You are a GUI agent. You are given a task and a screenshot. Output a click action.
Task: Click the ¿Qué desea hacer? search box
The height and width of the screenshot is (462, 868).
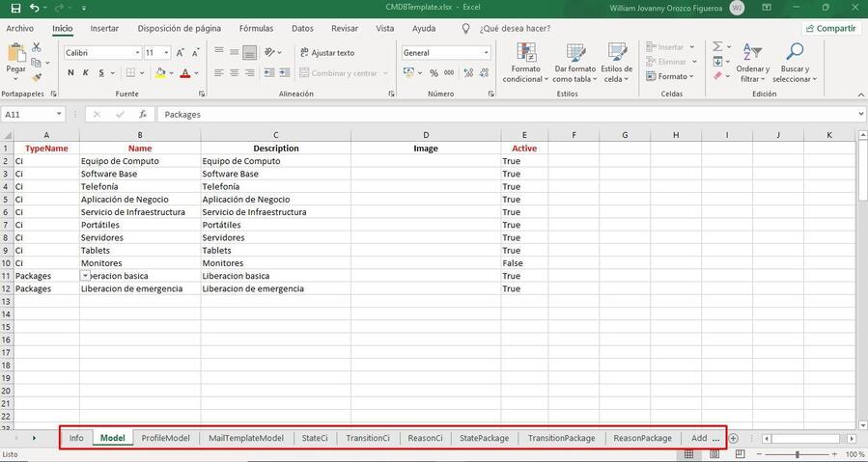(x=515, y=28)
